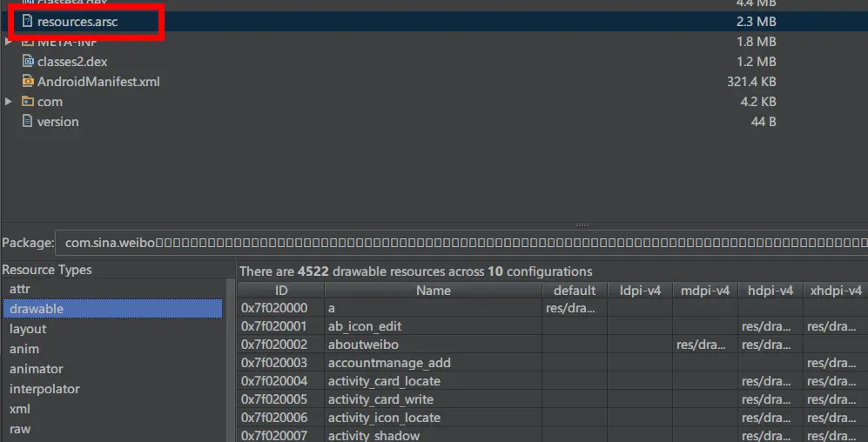
Task: Click the com folder icon
Action: [27, 101]
